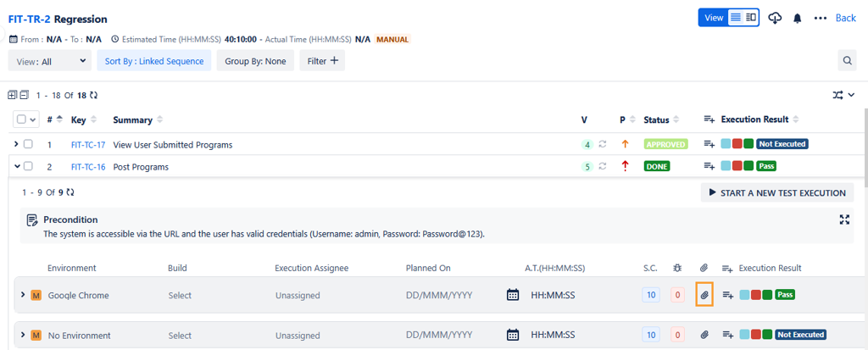Click Not Executed in No Environment row
Viewport: 868px width, 350px height.
coord(801,335)
